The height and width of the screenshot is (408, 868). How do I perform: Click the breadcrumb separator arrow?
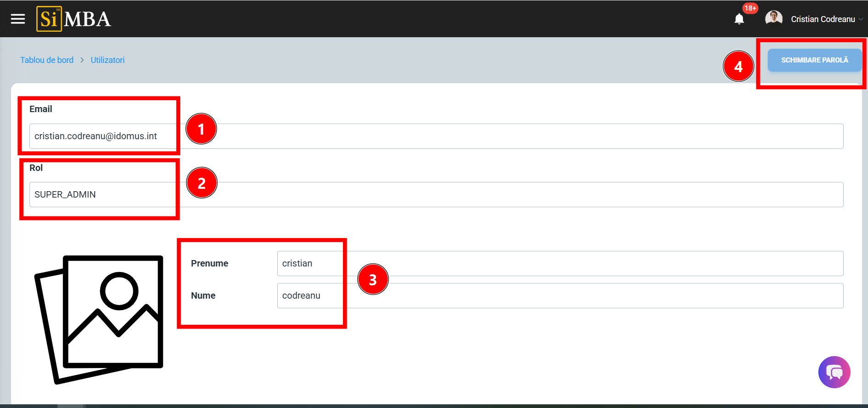coord(82,60)
